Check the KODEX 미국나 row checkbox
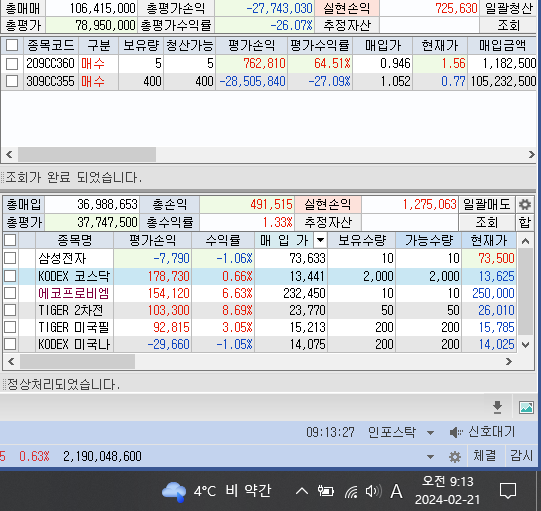Image resolution: width=541 pixels, height=511 pixels. click(x=10, y=344)
